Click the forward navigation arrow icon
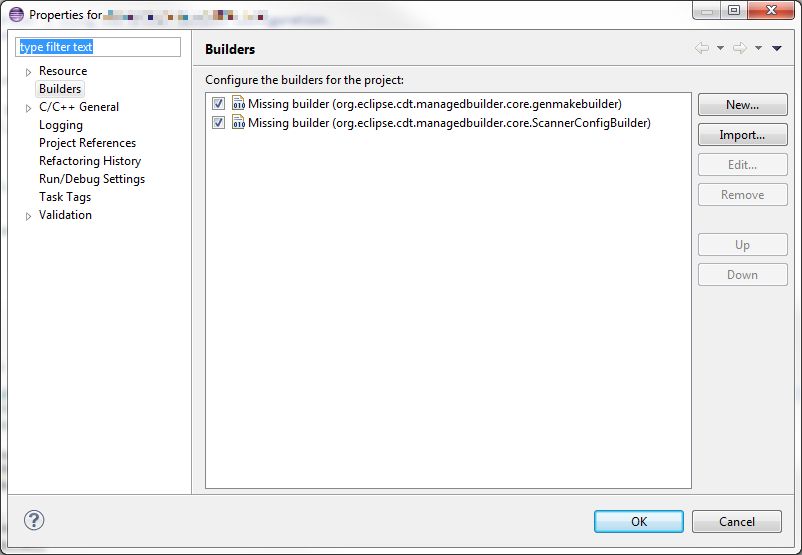 [740, 48]
